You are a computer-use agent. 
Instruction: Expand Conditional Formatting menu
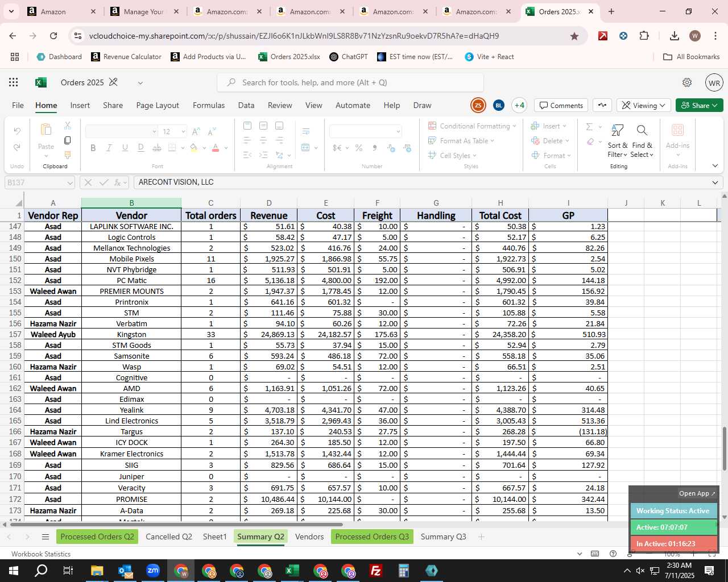point(472,126)
